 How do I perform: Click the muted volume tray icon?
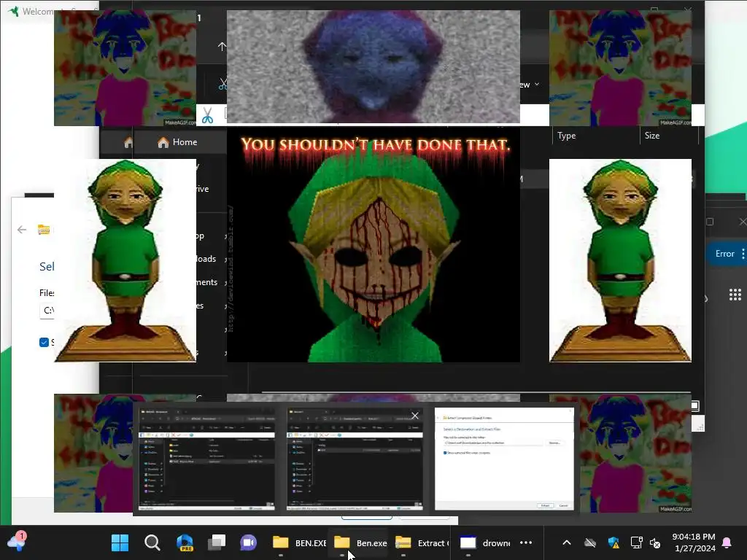click(x=655, y=542)
